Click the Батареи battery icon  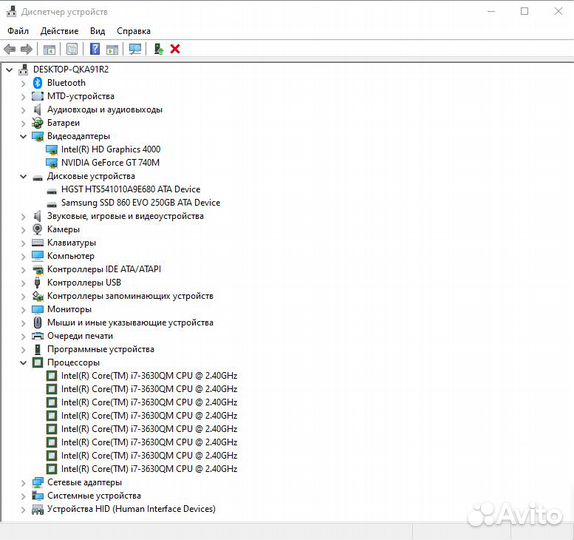(x=37, y=123)
